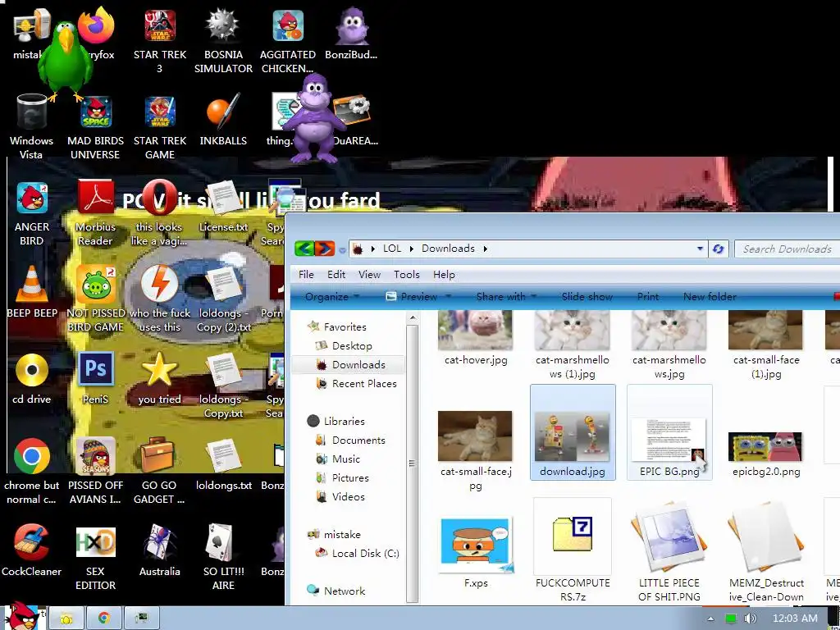The image size is (840, 630).
Task: Expand the Preview dropdown arrow
Action: [x=449, y=296]
